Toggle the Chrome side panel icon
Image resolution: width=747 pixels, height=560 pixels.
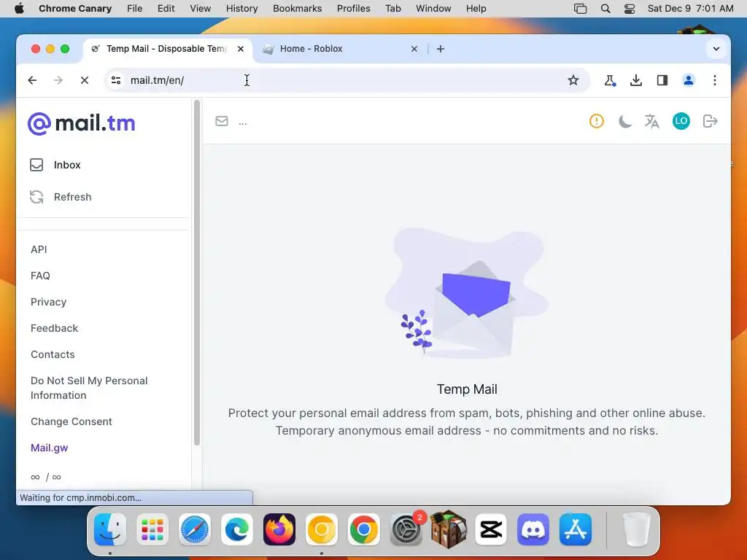pos(662,80)
